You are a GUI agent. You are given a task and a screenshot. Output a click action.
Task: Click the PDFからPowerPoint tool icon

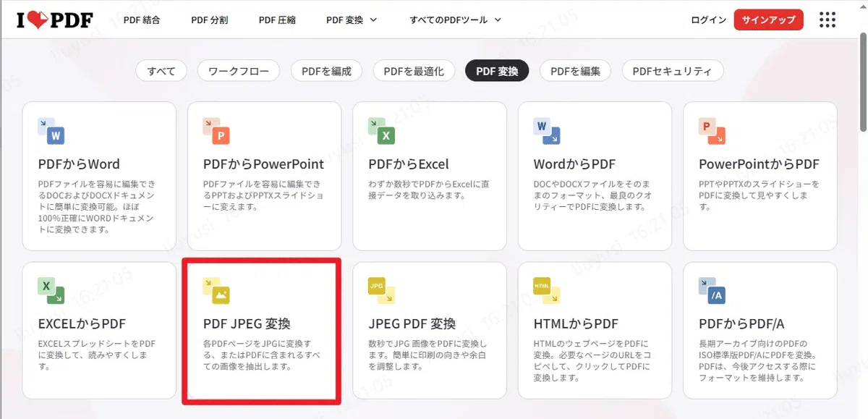click(x=216, y=130)
